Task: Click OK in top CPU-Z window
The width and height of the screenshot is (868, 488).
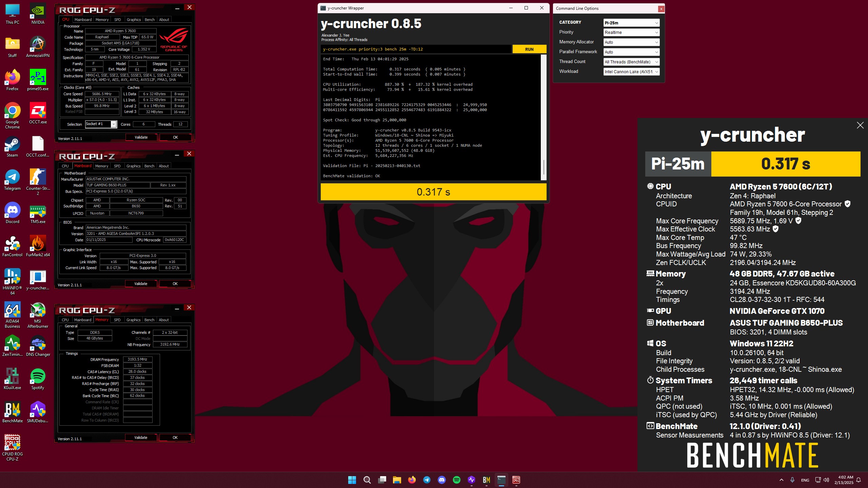Action: pyautogui.click(x=175, y=137)
